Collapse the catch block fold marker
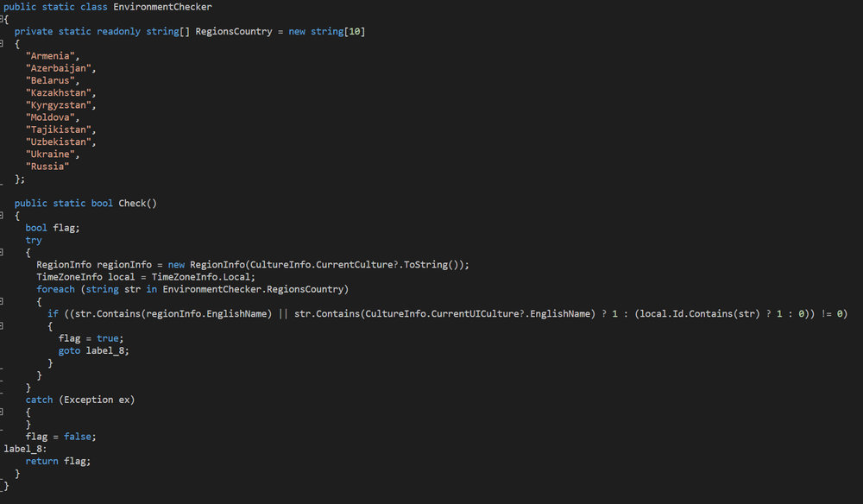This screenshot has width=863, height=504. click(x=2, y=413)
